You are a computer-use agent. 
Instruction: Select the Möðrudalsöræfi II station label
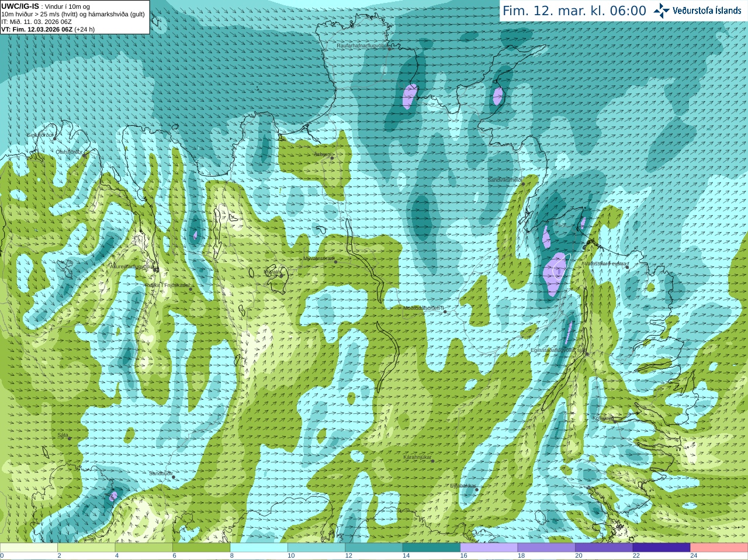424,307
